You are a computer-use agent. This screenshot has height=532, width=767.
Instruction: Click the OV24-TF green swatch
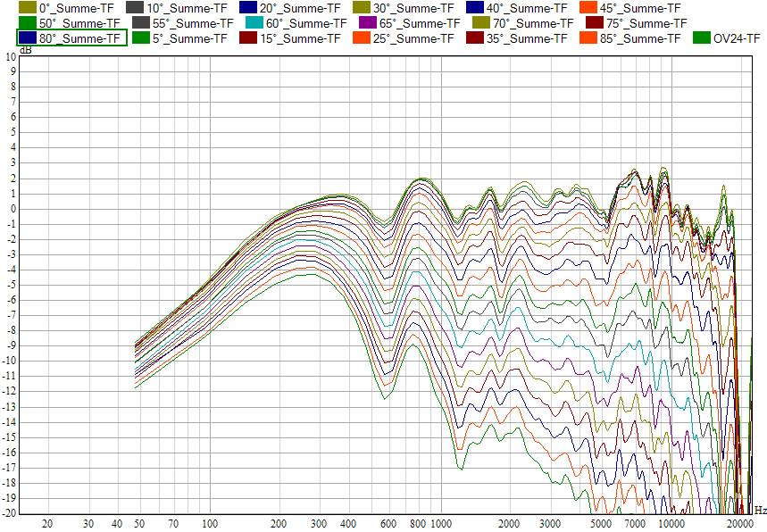(702, 38)
